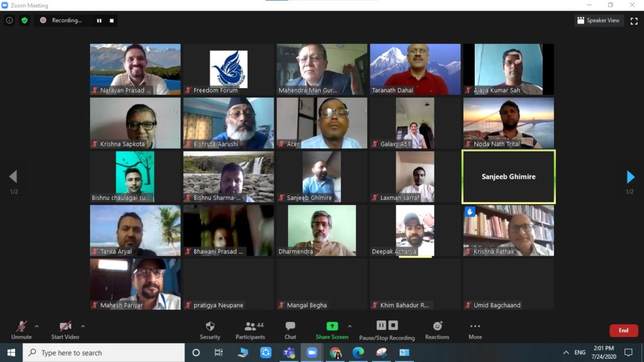Viewport: 644px width, 362px height.
Task: Expand audio options arrow beside Unmute
Action: pyautogui.click(x=36, y=326)
